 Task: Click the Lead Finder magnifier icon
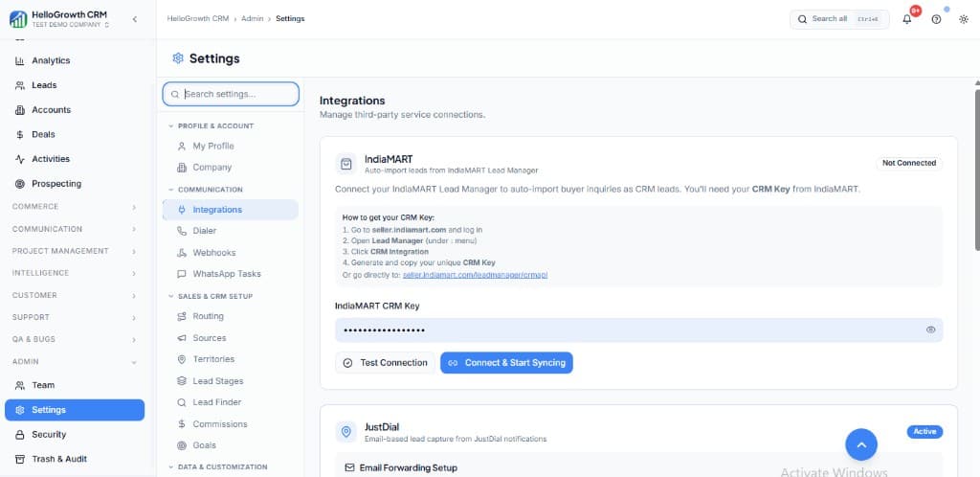tap(182, 402)
